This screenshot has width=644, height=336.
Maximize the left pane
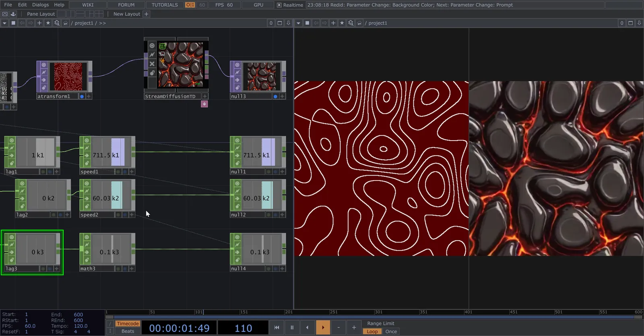280,23
